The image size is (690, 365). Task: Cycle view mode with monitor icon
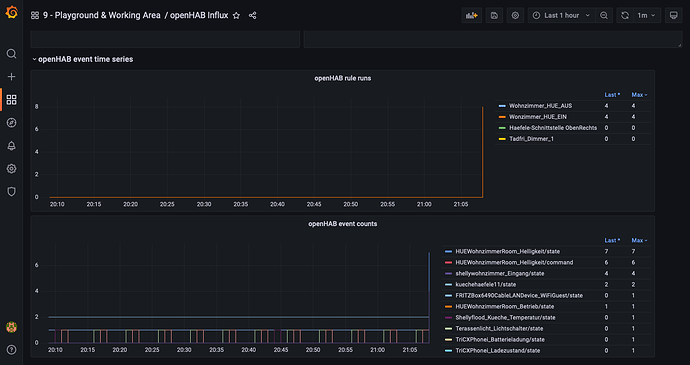673,15
